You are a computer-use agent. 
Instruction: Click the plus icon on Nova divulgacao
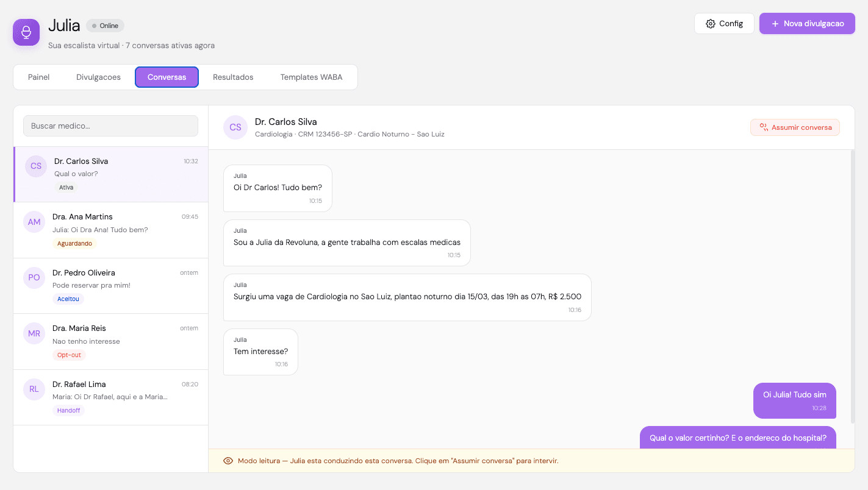tap(775, 23)
